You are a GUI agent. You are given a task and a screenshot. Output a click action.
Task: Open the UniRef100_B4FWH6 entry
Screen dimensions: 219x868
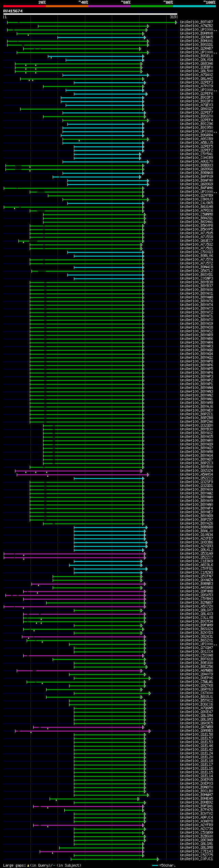click(x=196, y=188)
